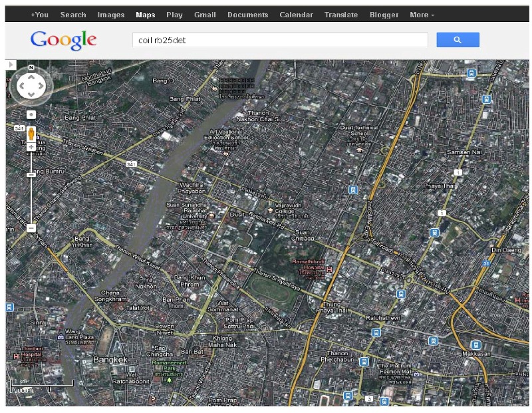Show my location with the dot button
Viewport: 532px width, 413px height.
[x=31, y=114]
